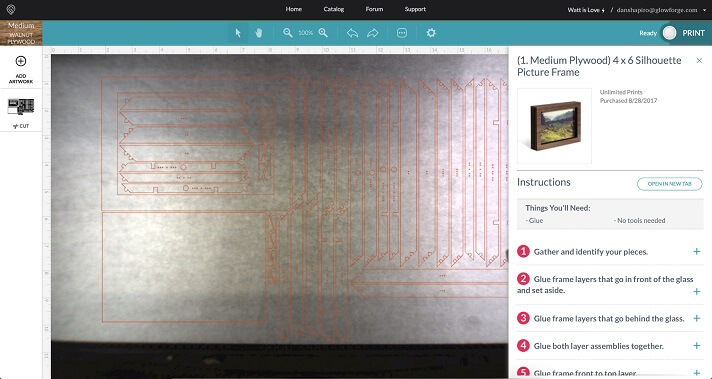
Task: Open the Forum page
Action: click(x=374, y=9)
